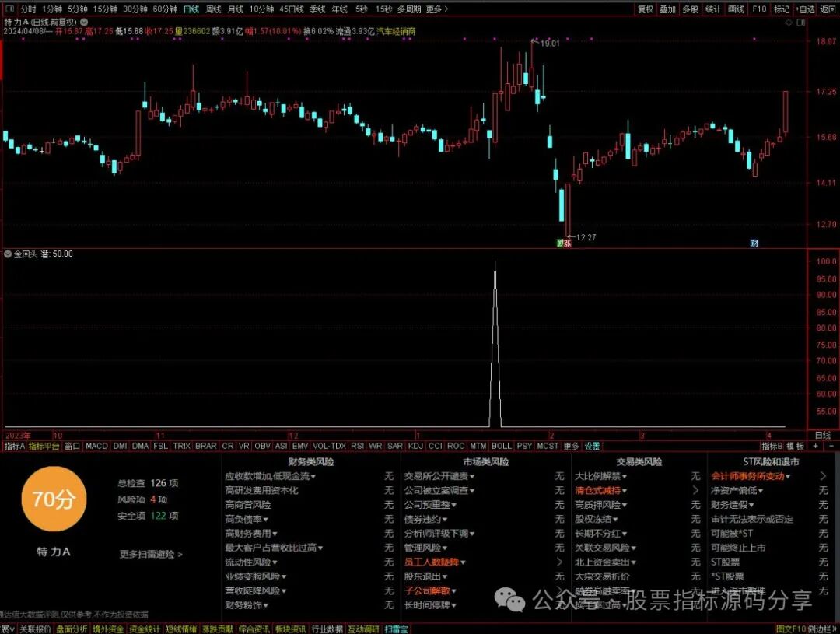The width and height of the screenshot is (840, 634).
Task: Click the panel layout icon at top-left
Action: pos(9,9)
